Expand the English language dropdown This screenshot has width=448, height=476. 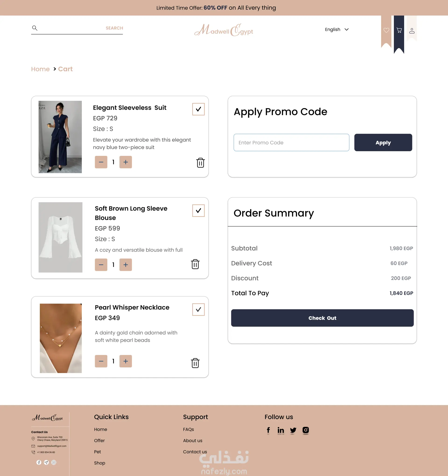point(337,29)
